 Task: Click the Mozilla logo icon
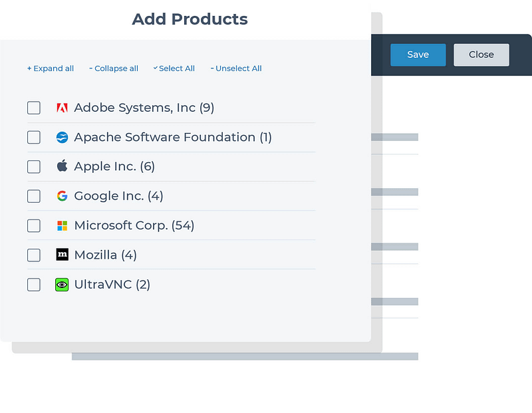[x=62, y=255]
